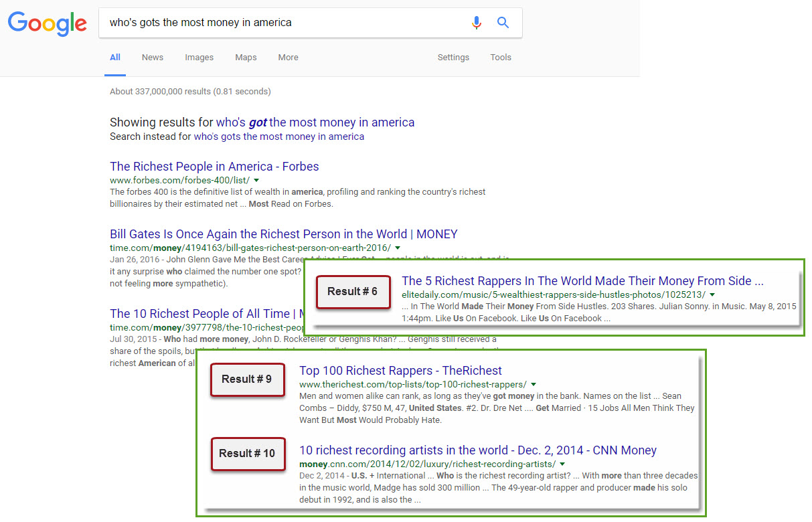
Task: Expand dropdown arrow beside money.cnn.com URL
Action: 562,464
